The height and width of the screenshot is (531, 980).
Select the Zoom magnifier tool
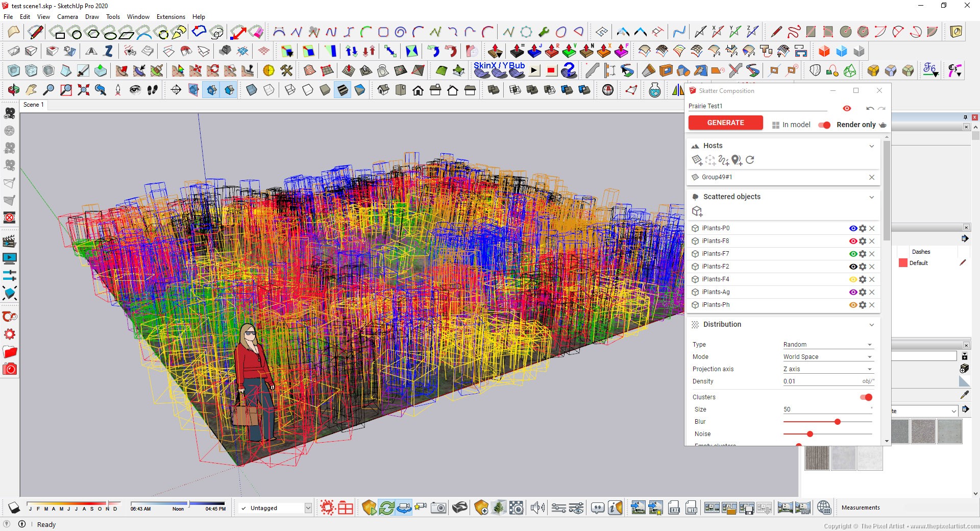(48, 90)
